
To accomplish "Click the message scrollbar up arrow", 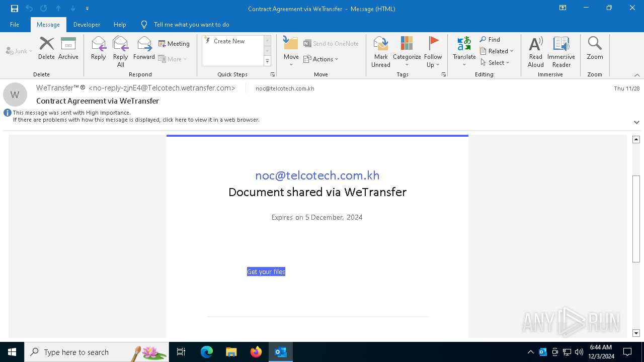I will pyautogui.click(x=636, y=139).
